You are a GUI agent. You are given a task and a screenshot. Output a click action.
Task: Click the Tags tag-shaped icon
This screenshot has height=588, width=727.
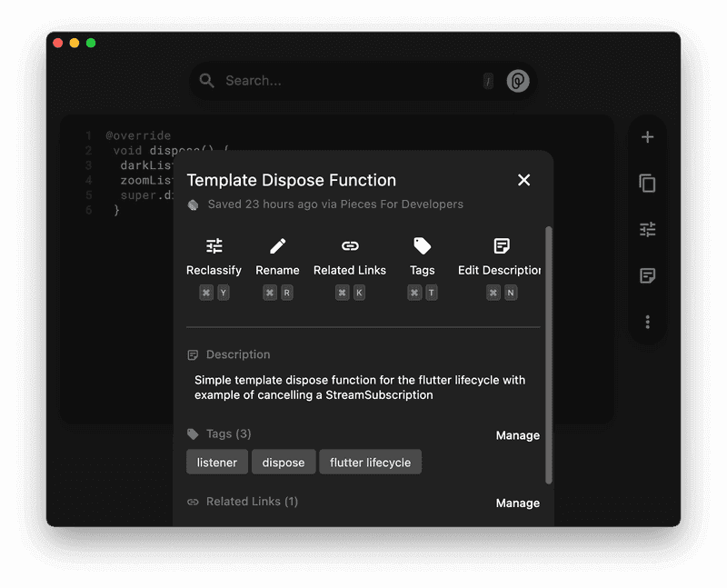click(421, 245)
